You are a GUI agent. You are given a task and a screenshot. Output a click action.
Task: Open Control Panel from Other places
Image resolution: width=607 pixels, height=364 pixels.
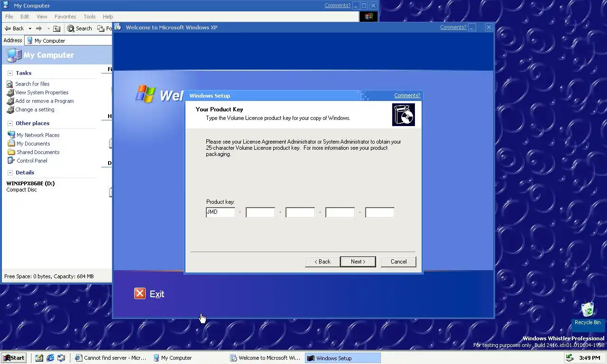click(x=32, y=161)
